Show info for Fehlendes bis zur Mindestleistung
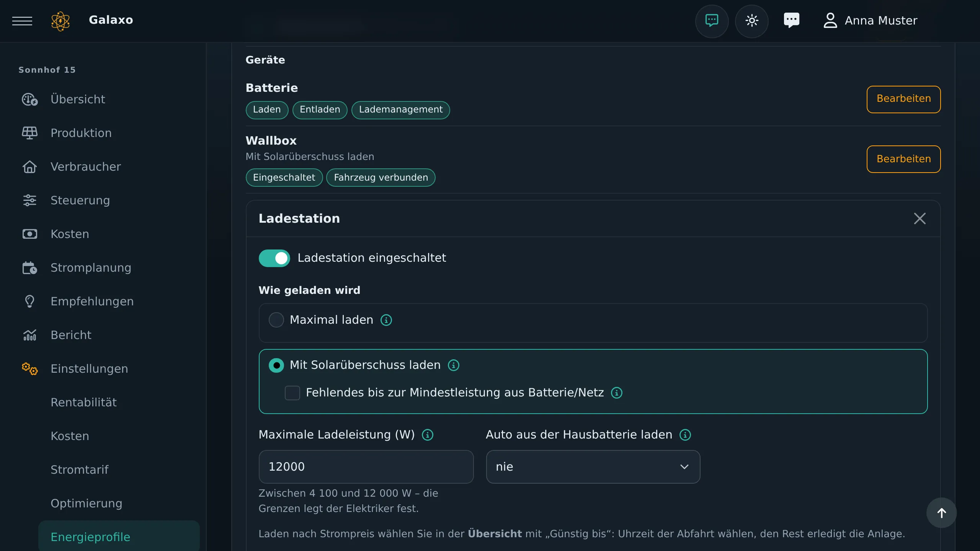This screenshot has height=551, width=980. [x=616, y=393]
